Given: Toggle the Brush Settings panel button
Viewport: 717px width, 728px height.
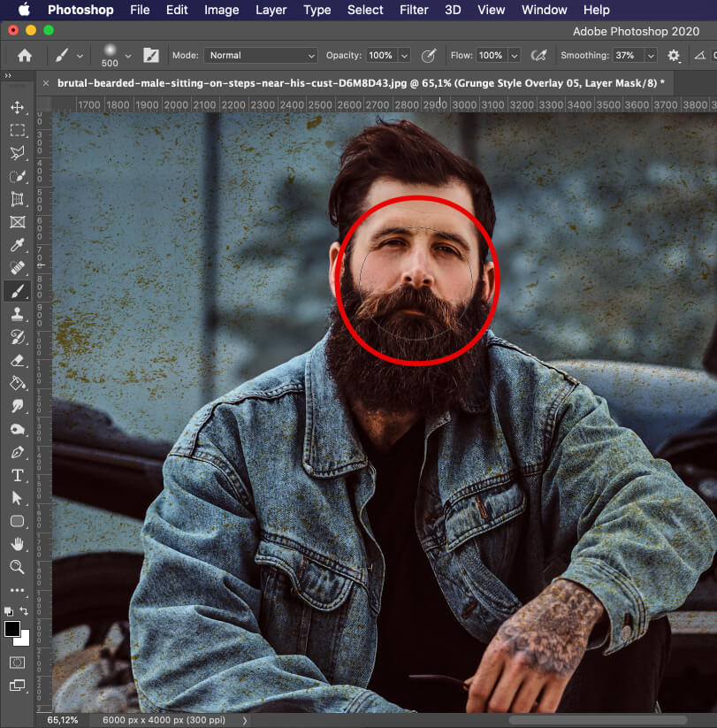Looking at the screenshot, I should [x=151, y=55].
